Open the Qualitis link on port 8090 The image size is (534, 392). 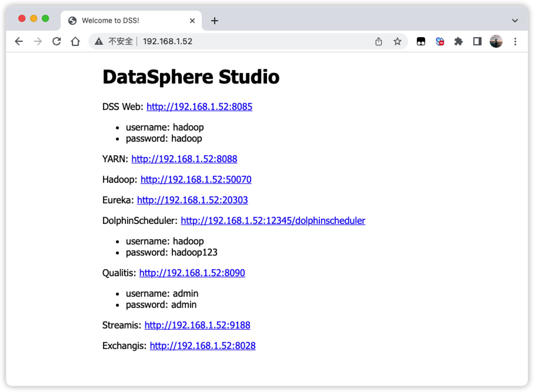(192, 273)
